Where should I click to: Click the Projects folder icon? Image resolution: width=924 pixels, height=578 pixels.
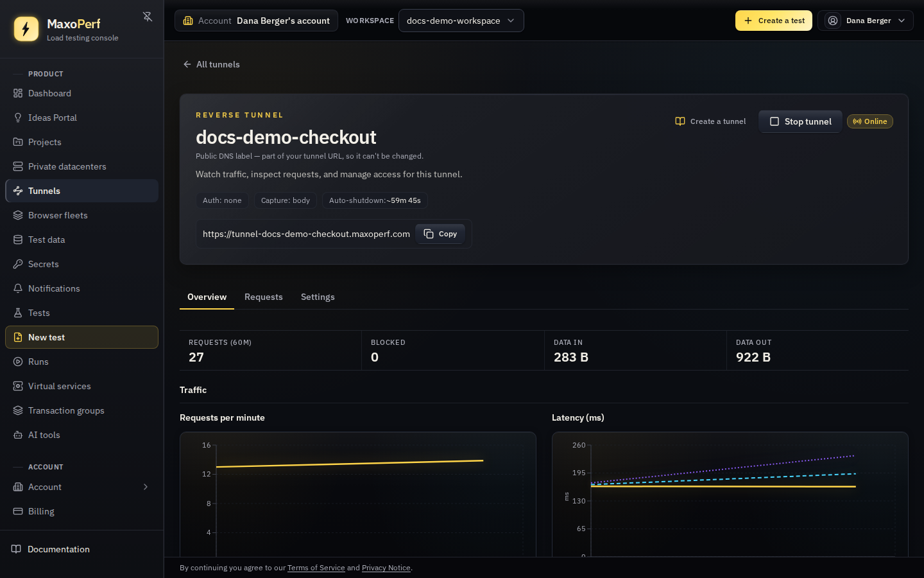click(x=18, y=142)
